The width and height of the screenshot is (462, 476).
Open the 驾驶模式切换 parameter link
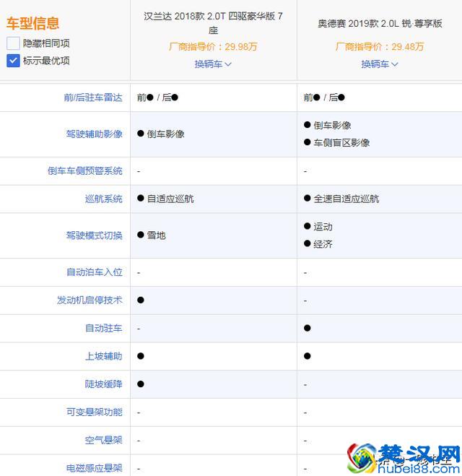(x=95, y=235)
